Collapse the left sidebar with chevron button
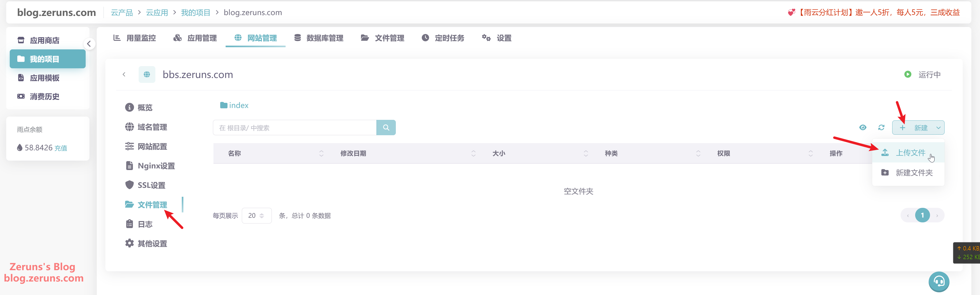Image resolution: width=980 pixels, height=295 pixels. (x=89, y=44)
